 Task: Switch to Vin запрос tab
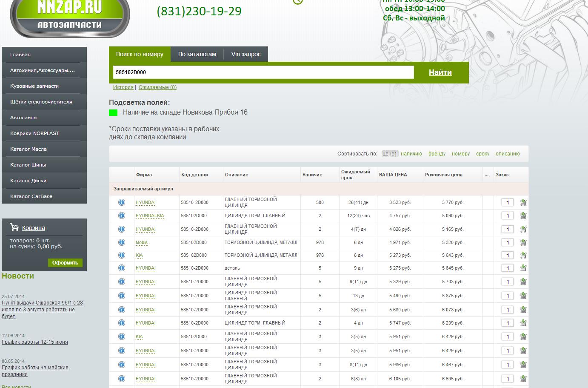point(246,54)
